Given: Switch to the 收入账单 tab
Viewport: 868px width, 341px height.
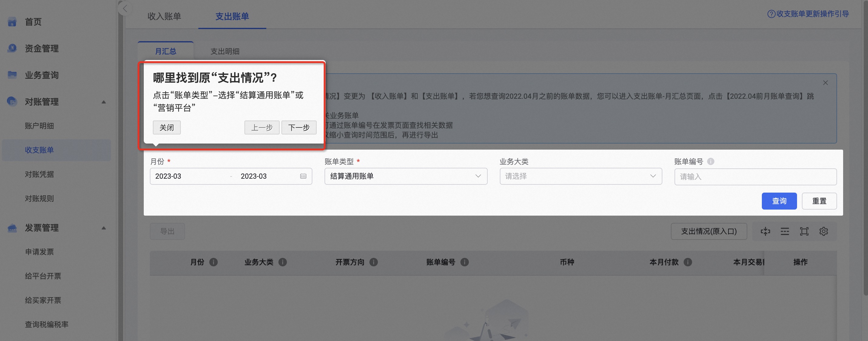Looking at the screenshot, I should click(x=164, y=16).
